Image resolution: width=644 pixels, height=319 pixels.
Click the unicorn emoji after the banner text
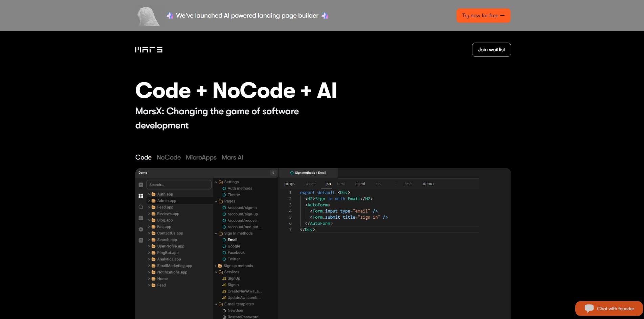click(325, 16)
